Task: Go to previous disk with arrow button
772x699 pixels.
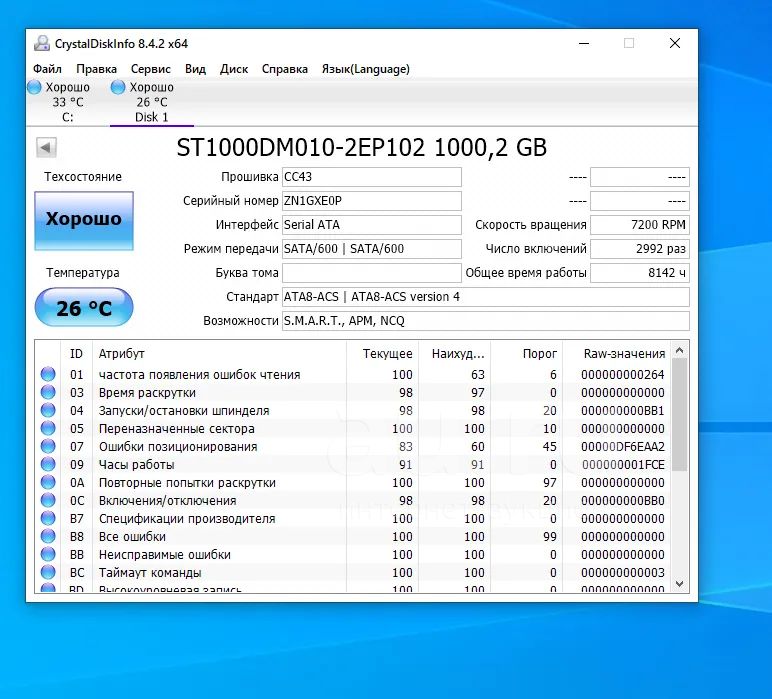Action: pos(46,147)
